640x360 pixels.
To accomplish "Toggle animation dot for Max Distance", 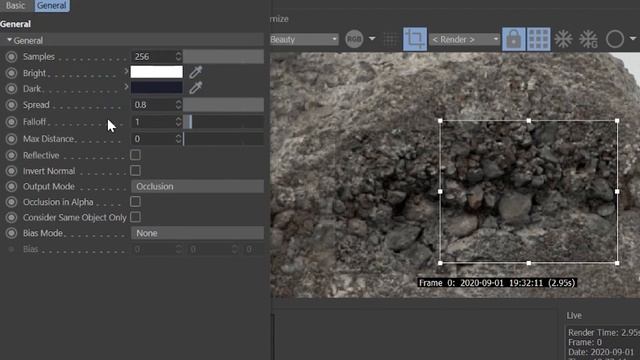I will 11,139.
